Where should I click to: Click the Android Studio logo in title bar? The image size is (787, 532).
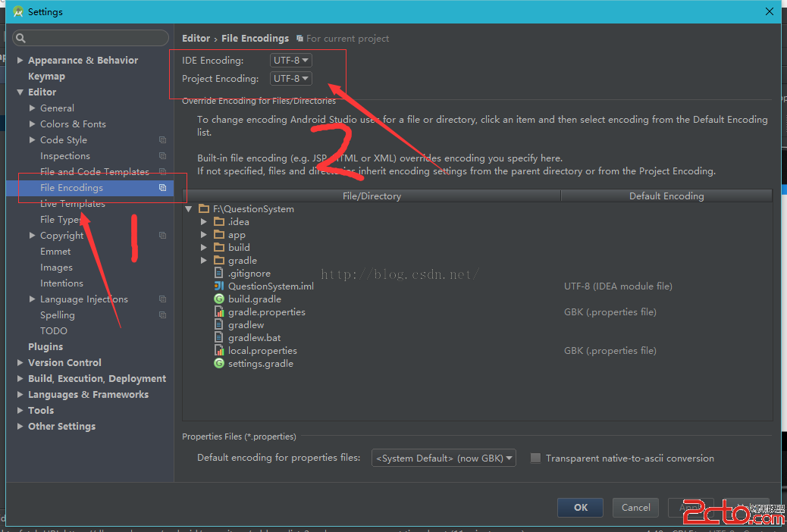pos(18,11)
